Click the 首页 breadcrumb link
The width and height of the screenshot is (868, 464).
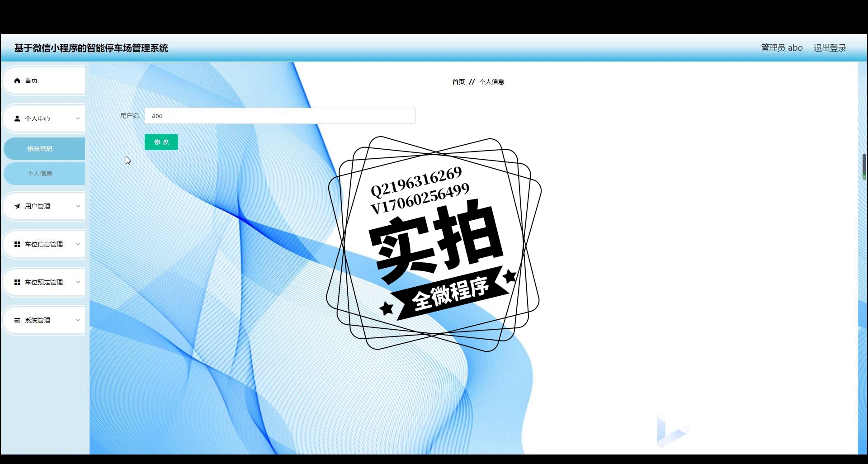point(458,82)
